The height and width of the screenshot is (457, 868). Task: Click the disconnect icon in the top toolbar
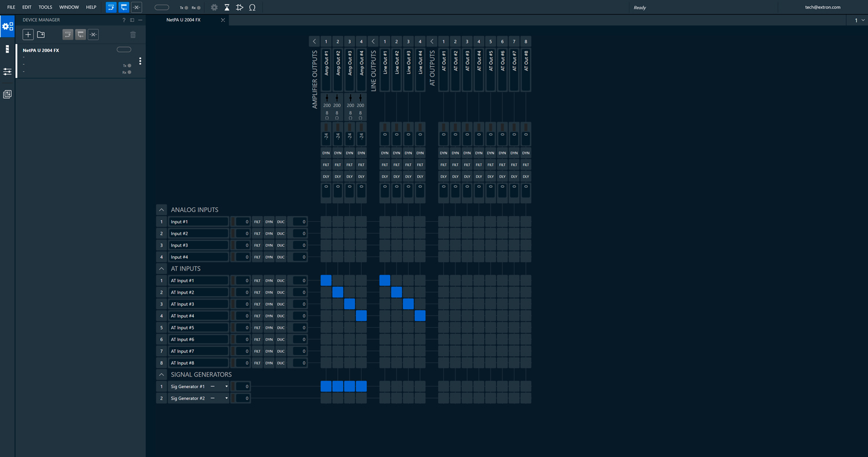pos(137,8)
